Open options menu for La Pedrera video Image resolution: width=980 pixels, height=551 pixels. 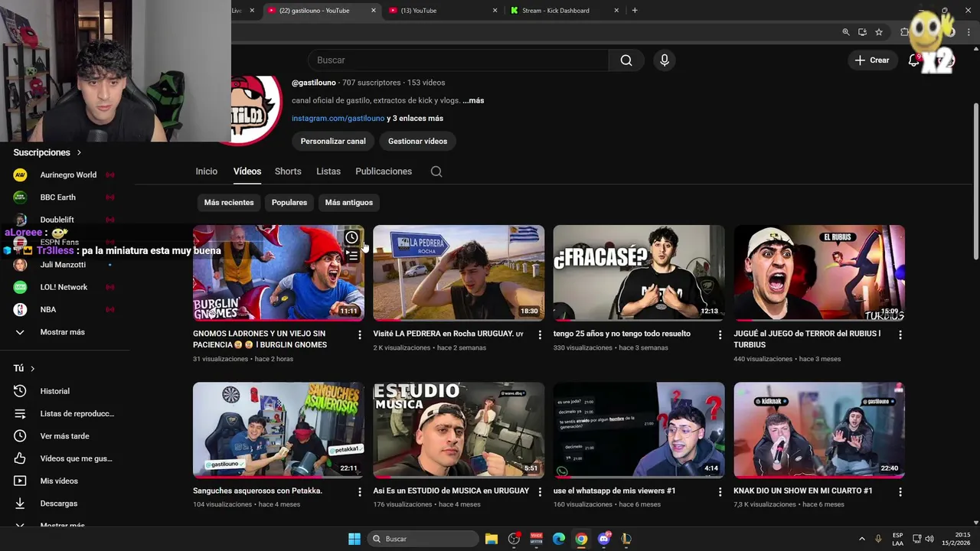tap(540, 334)
